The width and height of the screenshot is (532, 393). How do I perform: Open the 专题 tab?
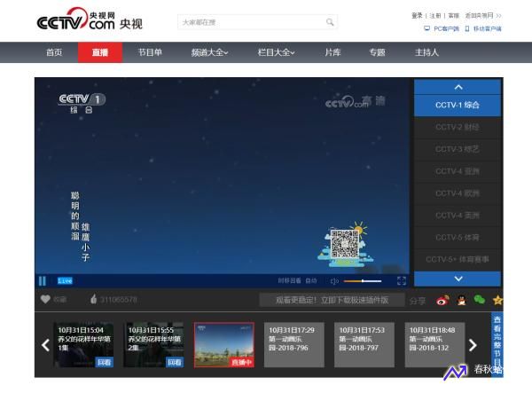(378, 52)
